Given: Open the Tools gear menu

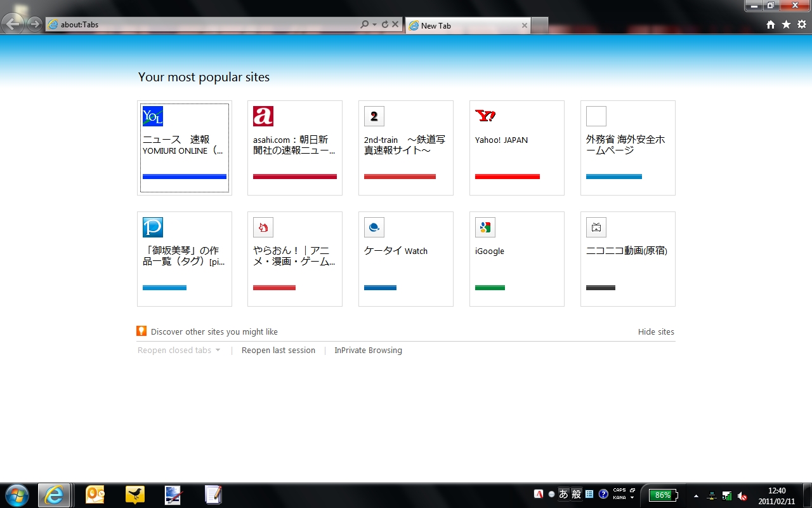Looking at the screenshot, I should tap(802, 25).
